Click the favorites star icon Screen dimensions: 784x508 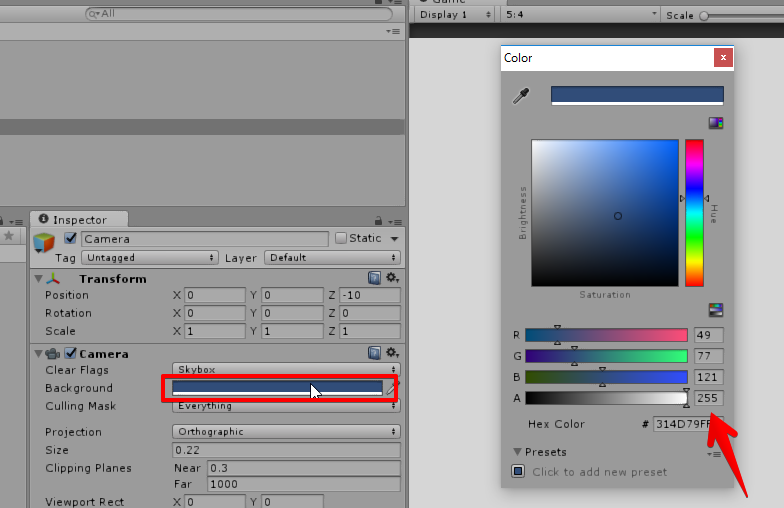click(x=8, y=236)
